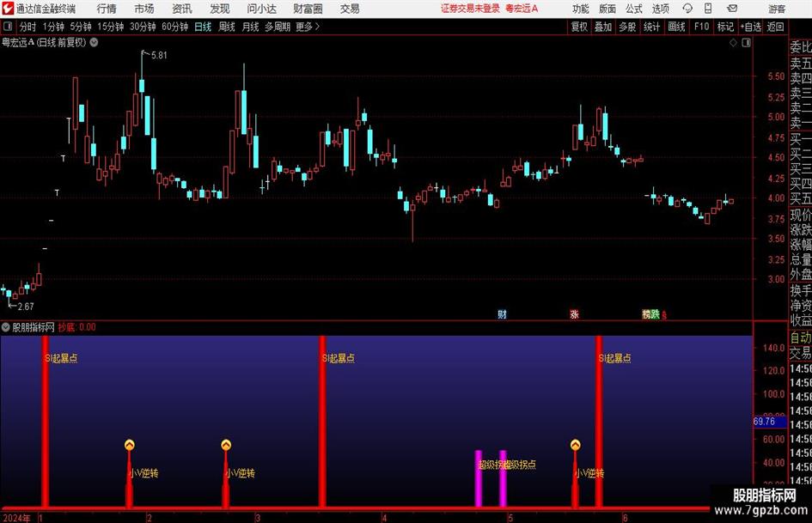812x523 pixels.
Task: Click the 返回 back button
Action: click(x=775, y=27)
